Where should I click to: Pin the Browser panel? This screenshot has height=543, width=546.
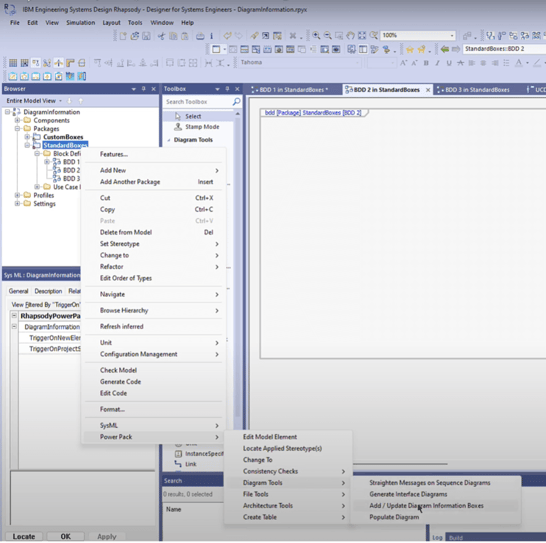(x=143, y=89)
